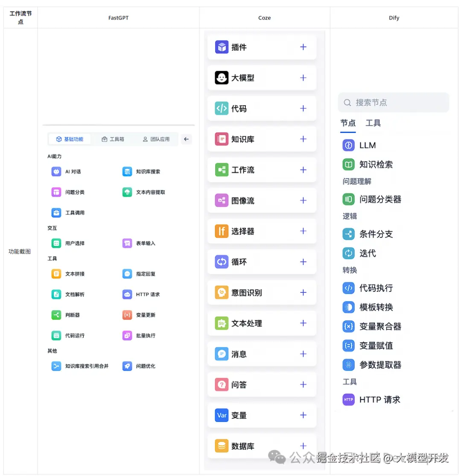This screenshot has height=476, width=461.
Task: Add an 意图识别 node with plus
Action: [x=303, y=292]
